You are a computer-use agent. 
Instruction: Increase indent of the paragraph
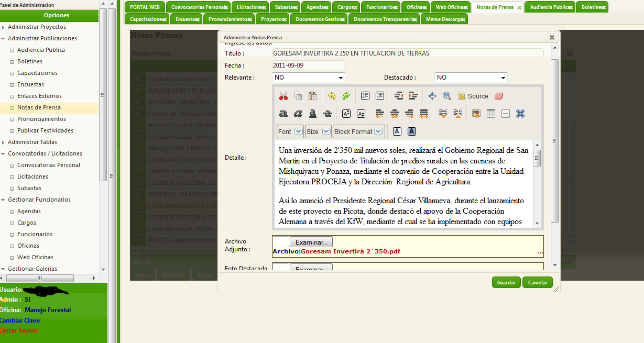pyautogui.click(x=413, y=96)
